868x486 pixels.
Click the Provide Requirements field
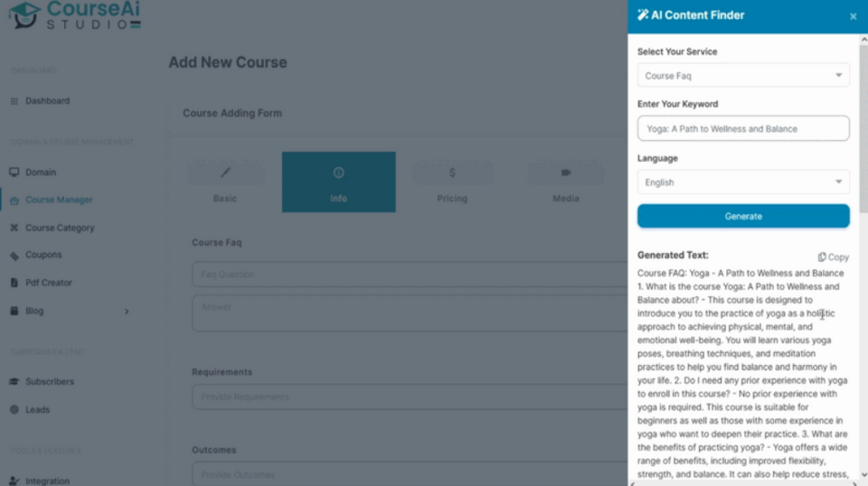410,397
